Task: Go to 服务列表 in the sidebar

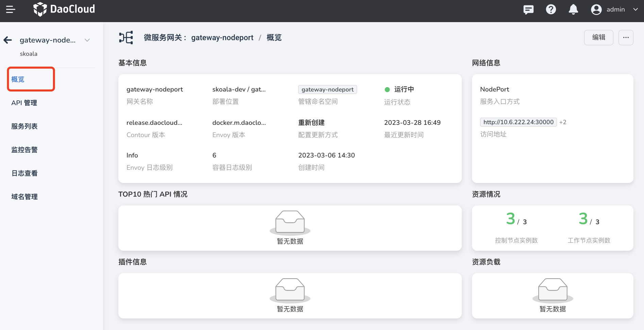Action: pos(24,126)
